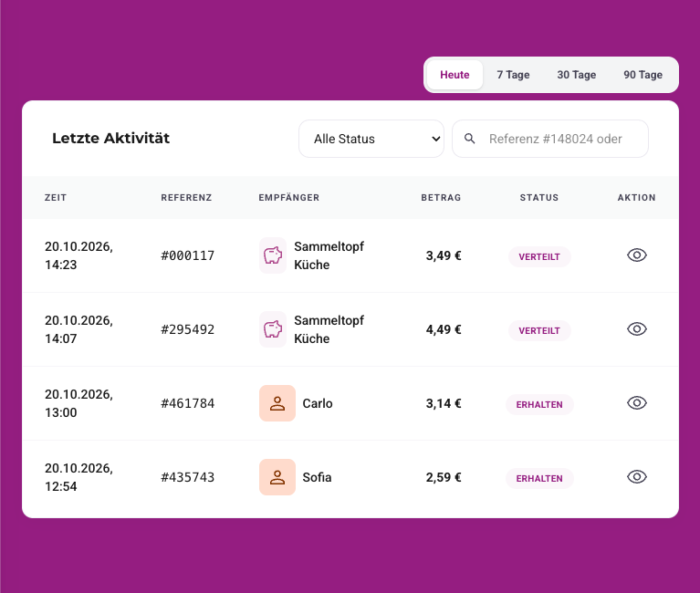Click reference #435743
Viewport: 700px width, 593px height.
(x=187, y=477)
